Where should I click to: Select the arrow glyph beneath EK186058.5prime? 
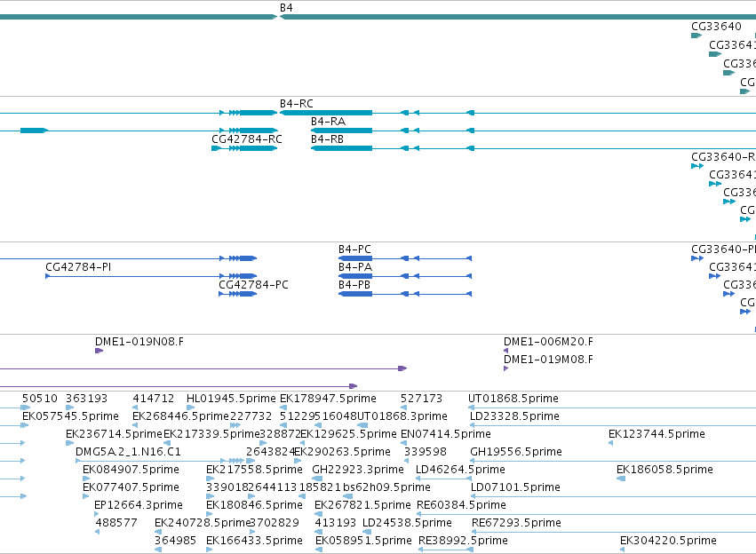click(621, 479)
